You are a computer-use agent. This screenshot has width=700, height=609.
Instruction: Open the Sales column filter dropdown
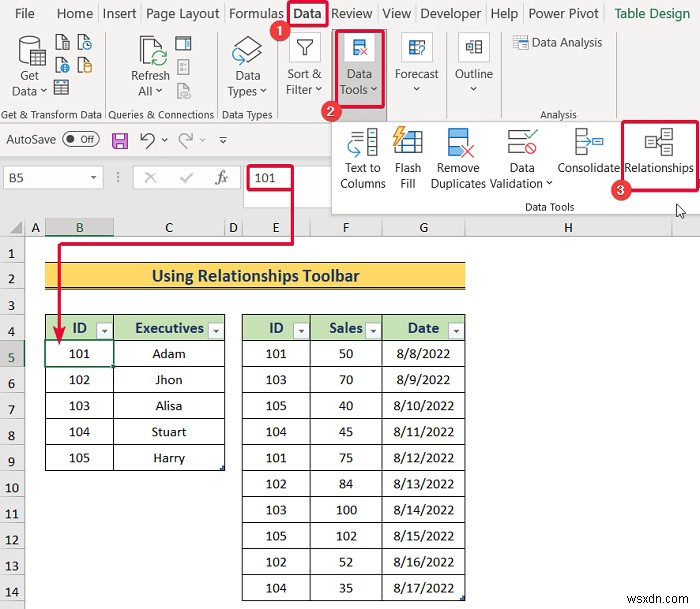tap(373, 331)
